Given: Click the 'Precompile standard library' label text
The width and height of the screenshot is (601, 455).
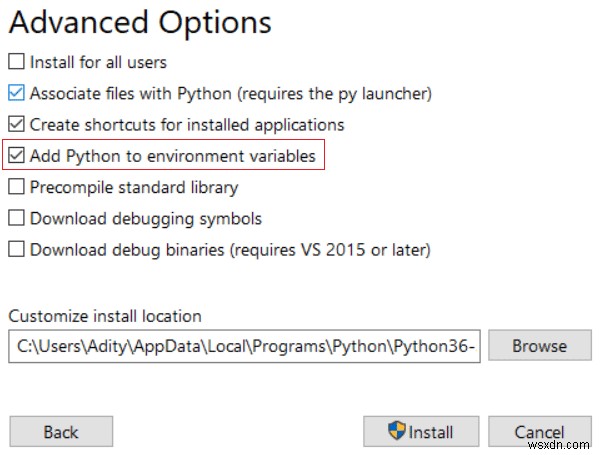Looking at the screenshot, I should pyautogui.click(x=134, y=187).
